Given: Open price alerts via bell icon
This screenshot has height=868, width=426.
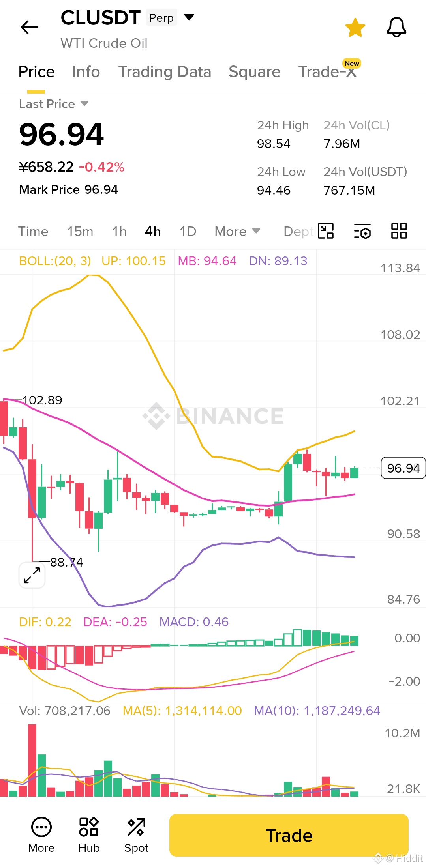Looking at the screenshot, I should point(396,28).
